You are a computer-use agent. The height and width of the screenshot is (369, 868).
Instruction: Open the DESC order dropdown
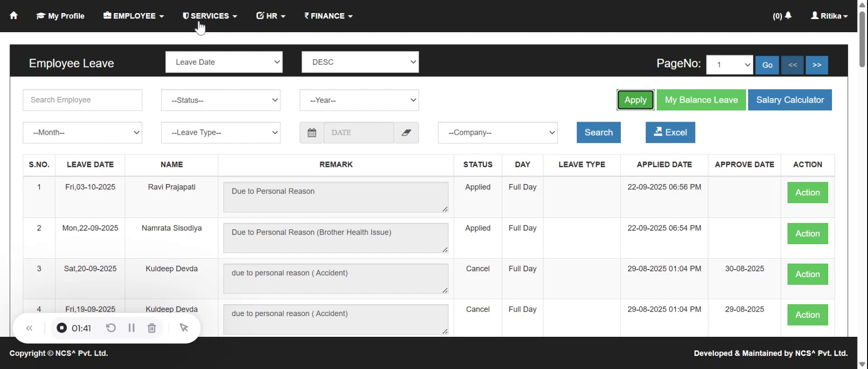(360, 62)
